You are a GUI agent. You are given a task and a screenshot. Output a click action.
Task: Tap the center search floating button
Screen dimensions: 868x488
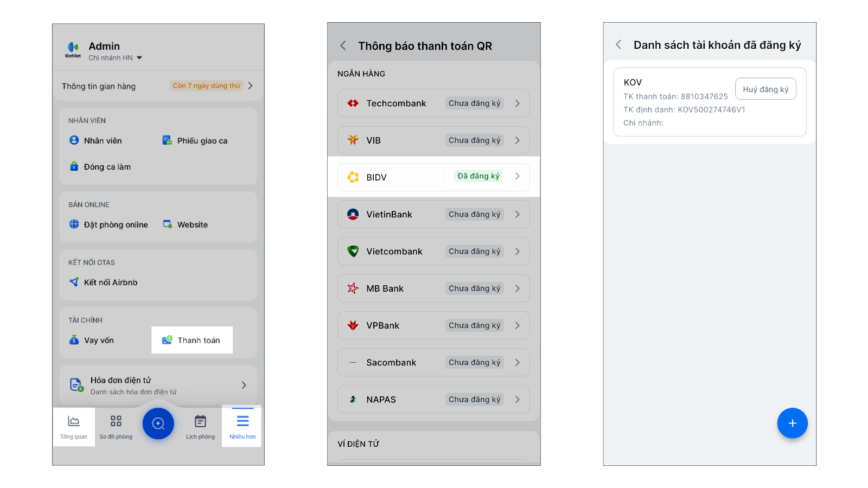(158, 423)
